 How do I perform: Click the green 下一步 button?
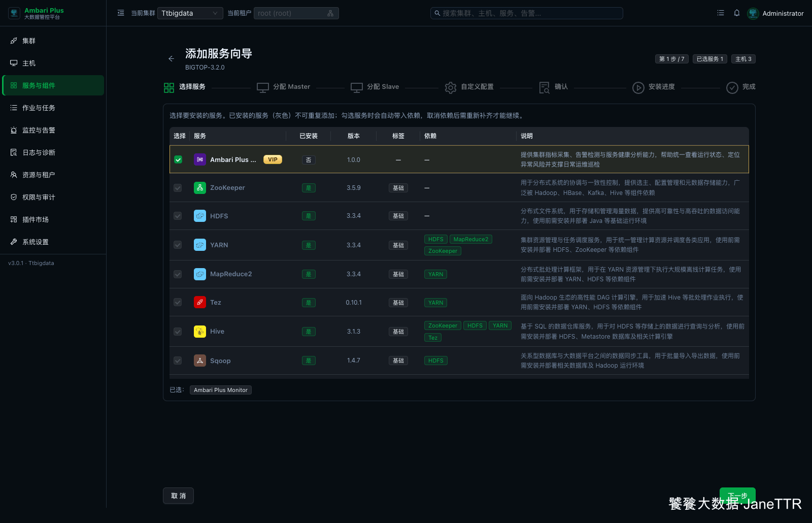(737, 496)
